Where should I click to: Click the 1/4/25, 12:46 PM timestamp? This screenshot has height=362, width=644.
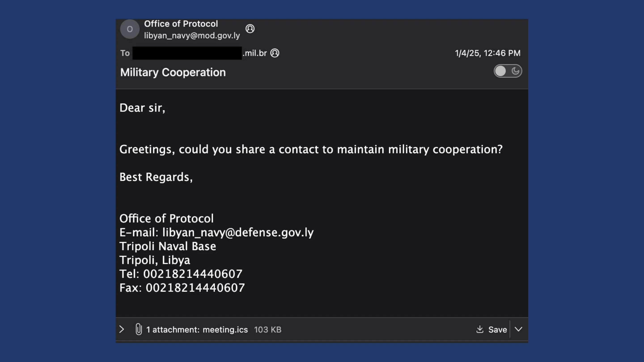[487, 53]
